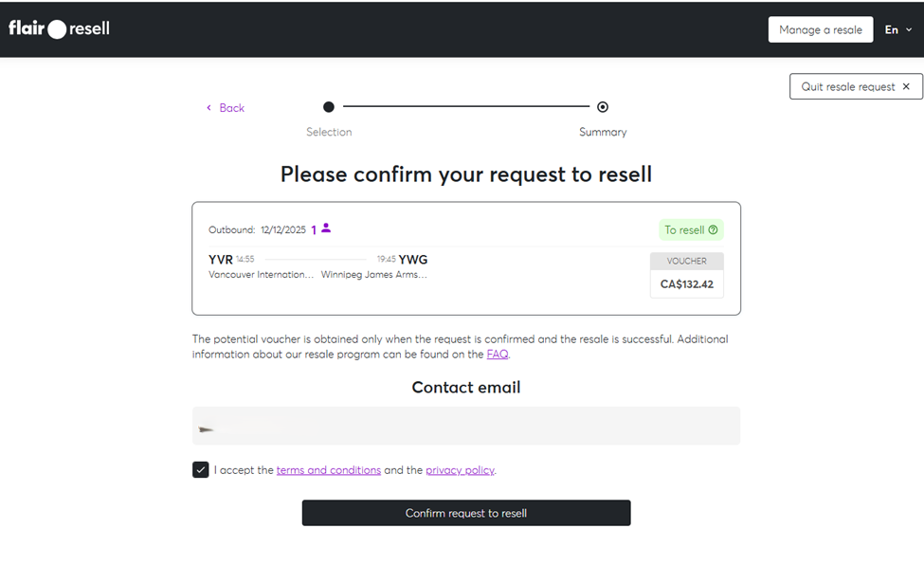Click the X on Quit resale request

coord(907,86)
